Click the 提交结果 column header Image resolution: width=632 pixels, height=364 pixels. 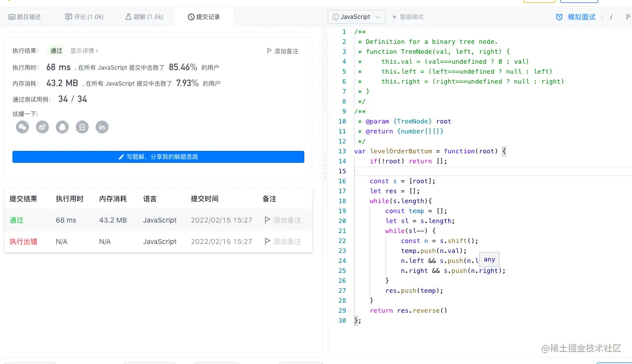(x=23, y=199)
